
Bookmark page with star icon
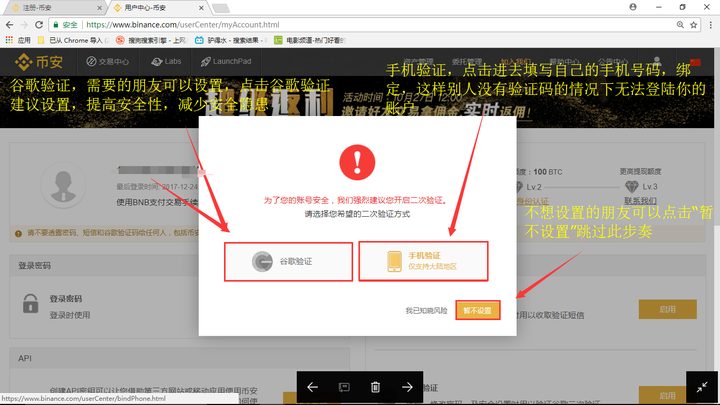[x=693, y=25]
